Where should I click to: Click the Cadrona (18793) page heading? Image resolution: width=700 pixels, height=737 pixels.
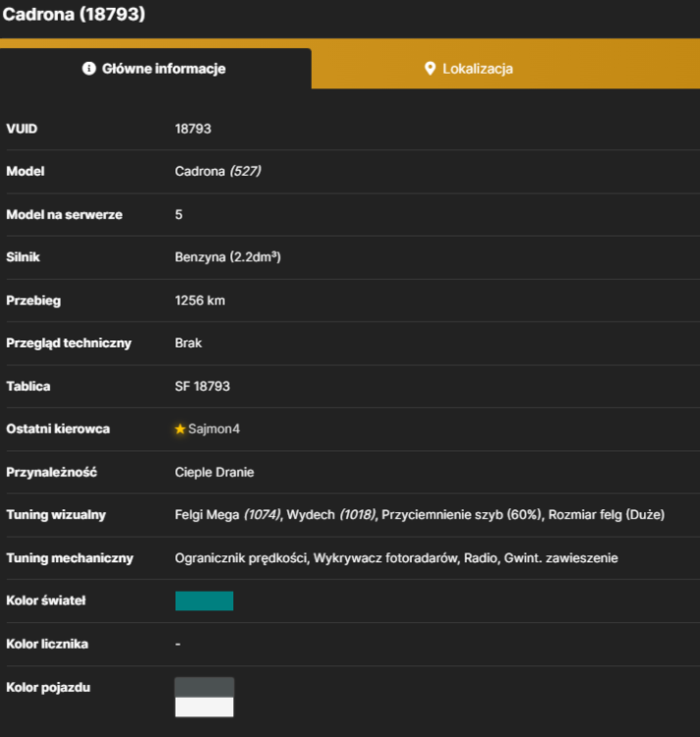tap(74, 14)
